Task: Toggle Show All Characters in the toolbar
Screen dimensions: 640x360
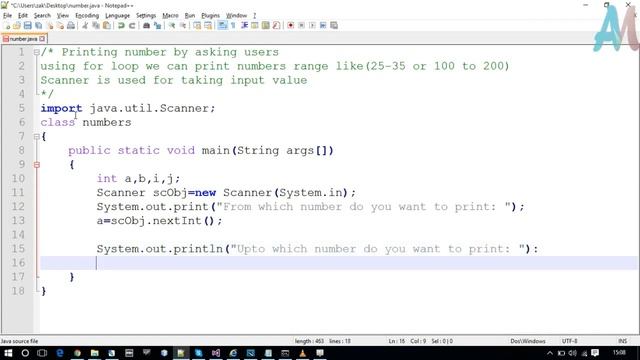Action: (233, 25)
